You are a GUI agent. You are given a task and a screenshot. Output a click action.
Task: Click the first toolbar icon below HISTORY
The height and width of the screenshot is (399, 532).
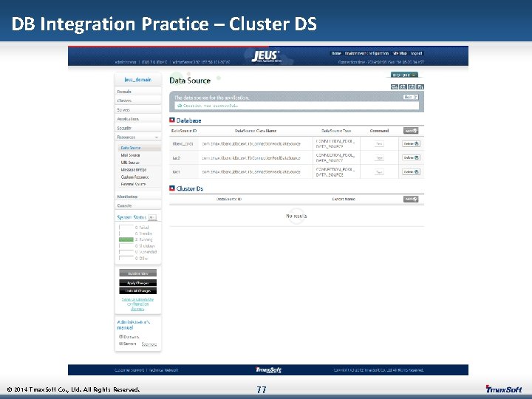(x=395, y=87)
